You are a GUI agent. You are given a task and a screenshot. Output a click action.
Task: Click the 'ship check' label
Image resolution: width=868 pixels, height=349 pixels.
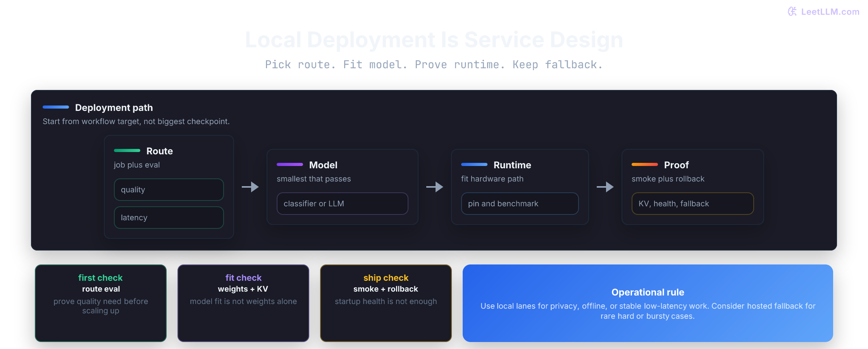coord(386,278)
